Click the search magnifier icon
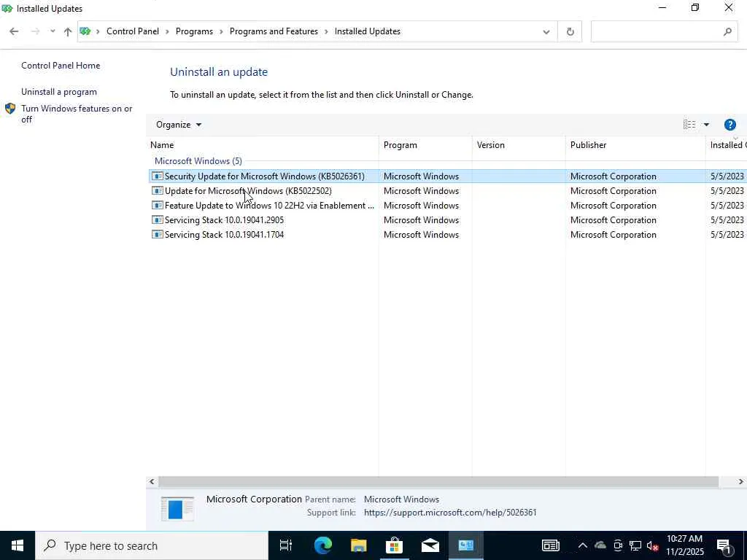This screenshot has width=747, height=560. tap(727, 32)
